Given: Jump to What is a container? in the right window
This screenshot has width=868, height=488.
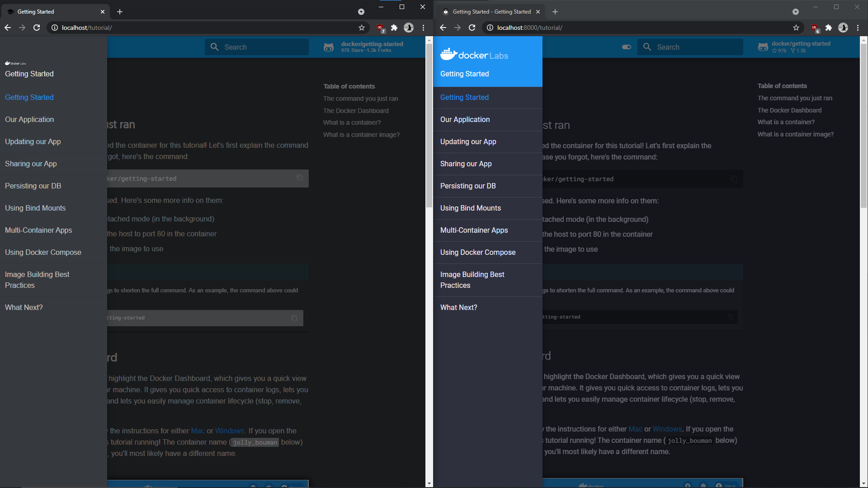Looking at the screenshot, I should [786, 122].
